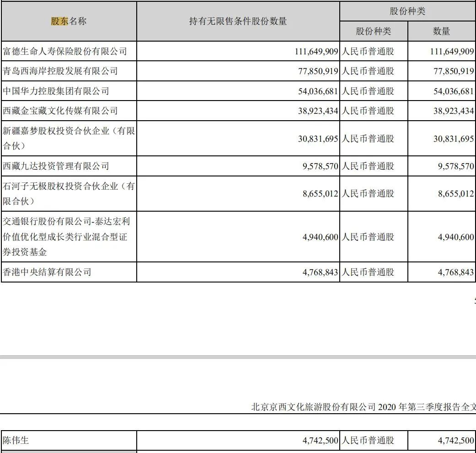Click 4,742,500 in the rightmost 数量 column

tap(456, 441)
